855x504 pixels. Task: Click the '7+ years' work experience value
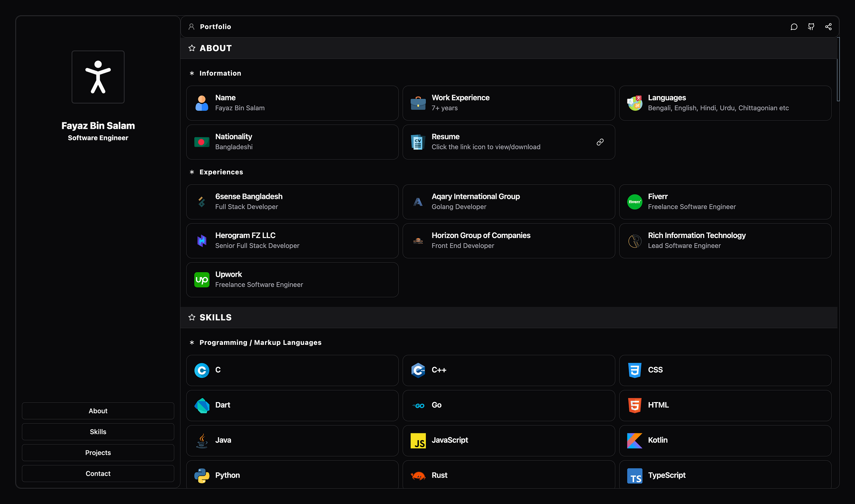click(x=444, y=108)
